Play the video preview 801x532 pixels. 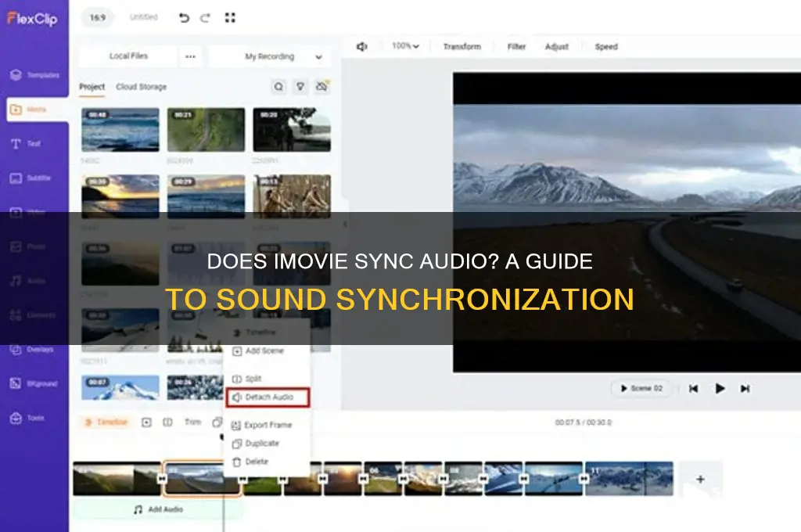(x=720, y=389)
